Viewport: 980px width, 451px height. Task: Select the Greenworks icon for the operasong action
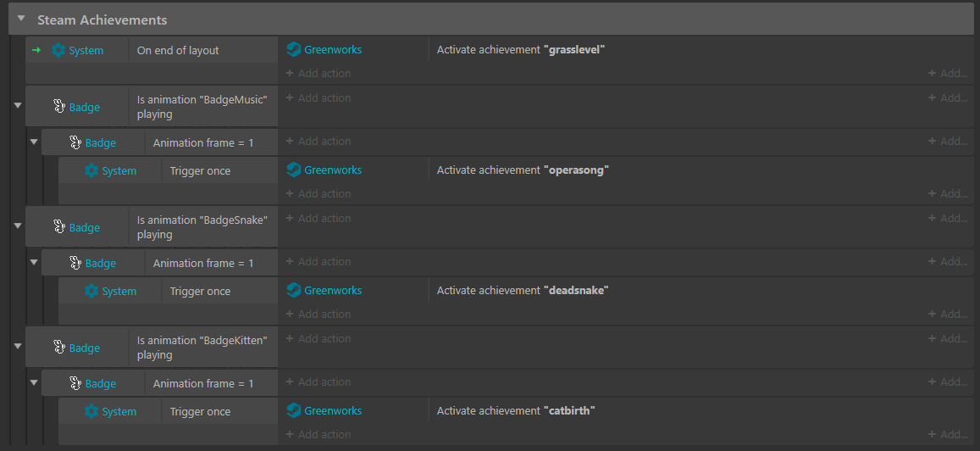point(293,170)
